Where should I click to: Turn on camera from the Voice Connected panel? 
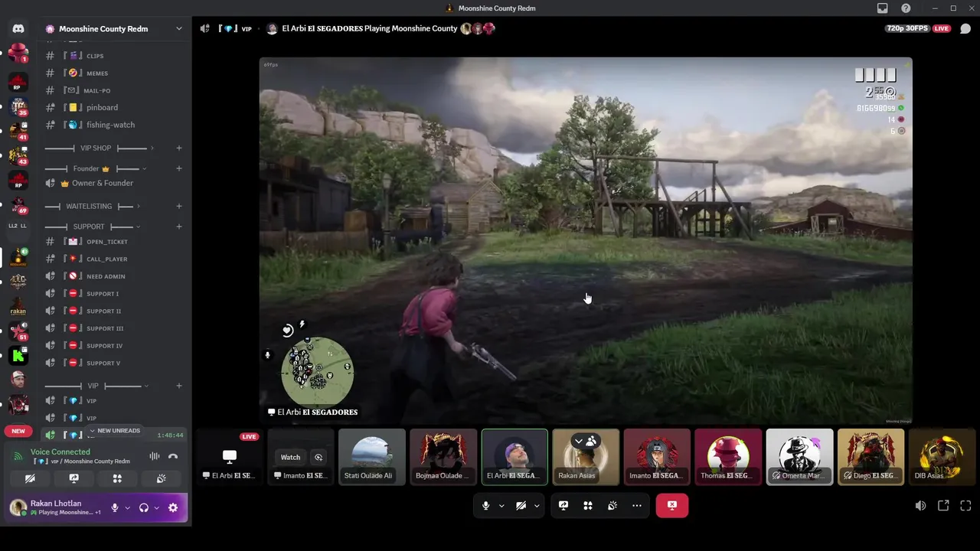coord(30,478)
